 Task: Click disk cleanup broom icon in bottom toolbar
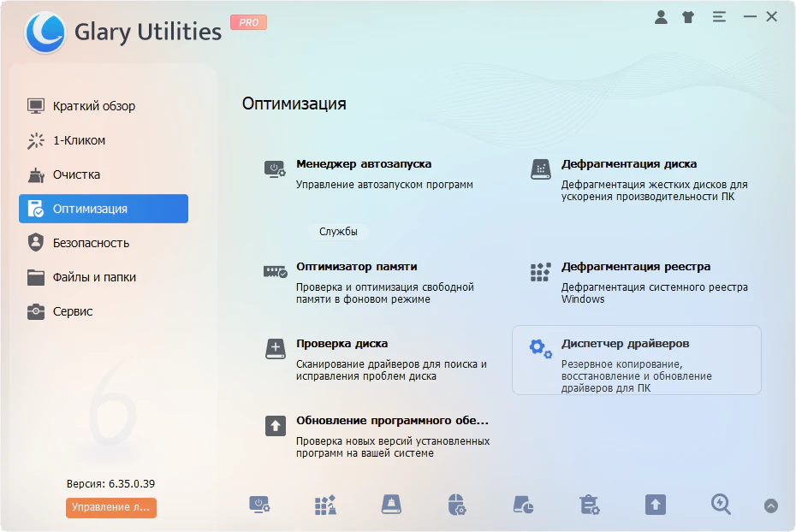pos(391,505)
